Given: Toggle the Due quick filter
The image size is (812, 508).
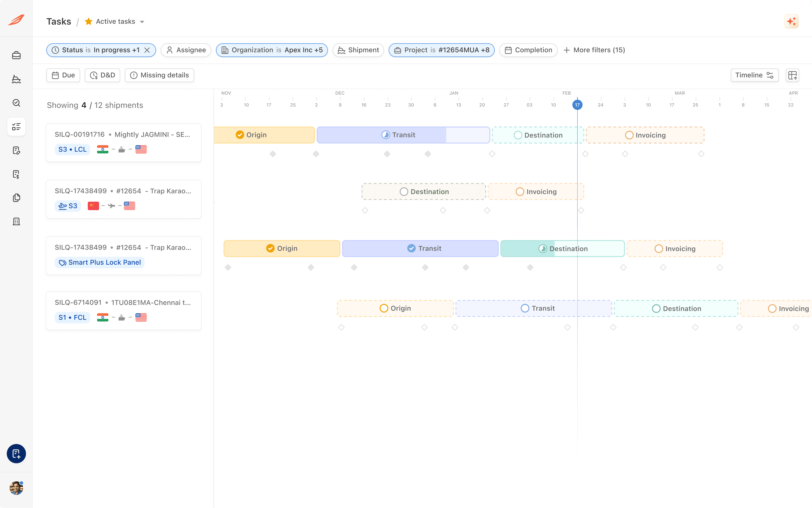Looking at the screenshot, I should [63, 75].
